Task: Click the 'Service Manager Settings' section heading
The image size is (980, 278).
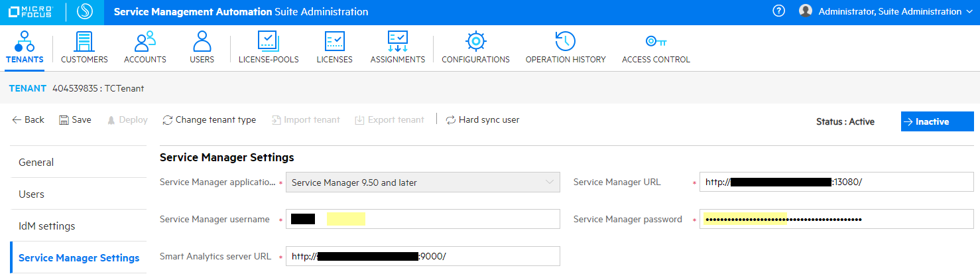Action: [227, 157]
